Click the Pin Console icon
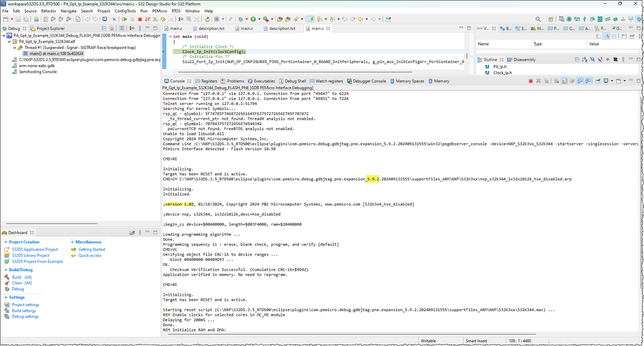The height and width of the screenshot is (346, 644). 598,81
